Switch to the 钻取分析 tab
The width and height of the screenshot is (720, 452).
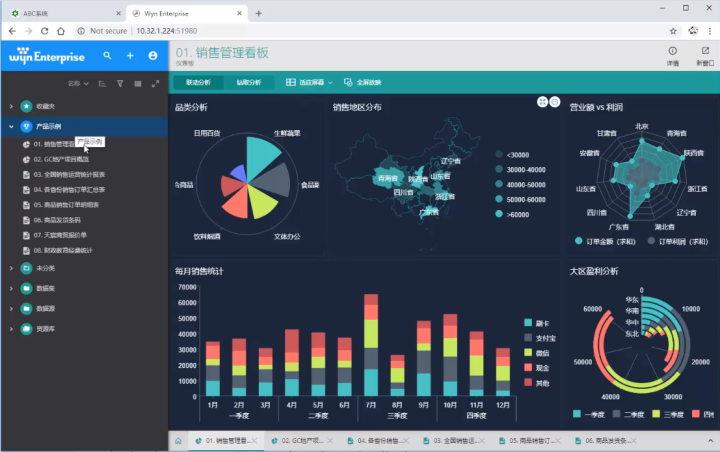click(249, 82)
